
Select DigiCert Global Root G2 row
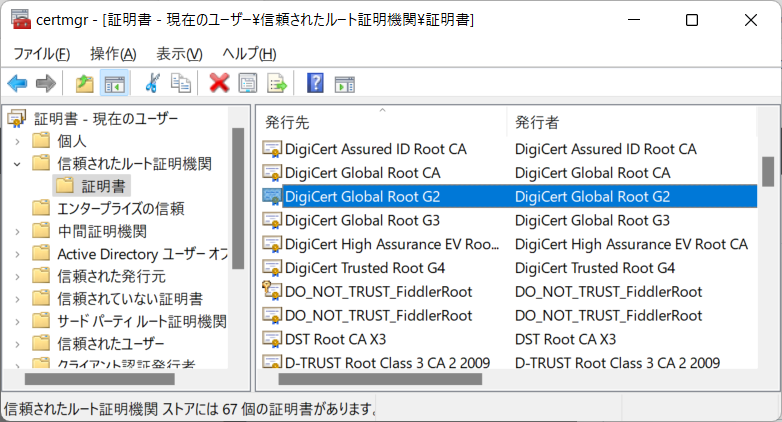(510, 197)
